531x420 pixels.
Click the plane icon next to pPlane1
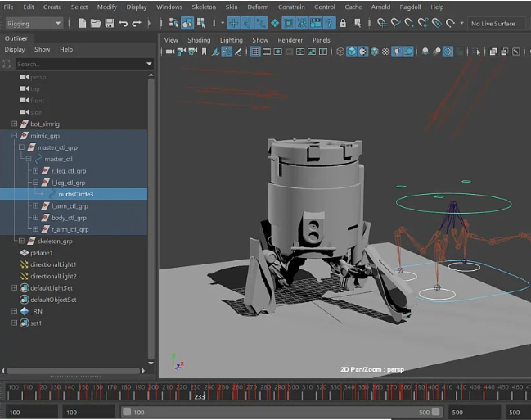[x=24, y=253]
